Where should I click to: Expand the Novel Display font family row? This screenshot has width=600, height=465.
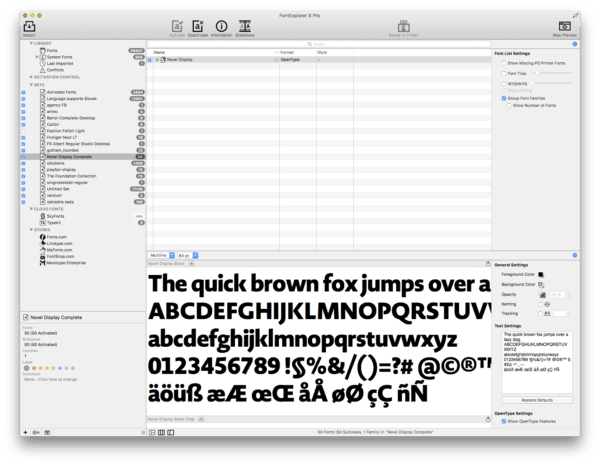tap(156, 61)
